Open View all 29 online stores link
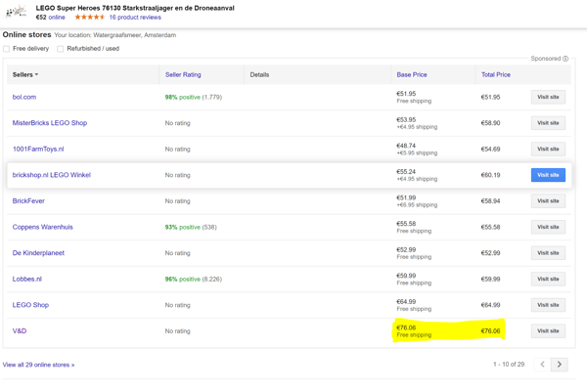Image resolution: width=587 pixels, height=392 pixels. pyautogui.click(x=38, y=365)
